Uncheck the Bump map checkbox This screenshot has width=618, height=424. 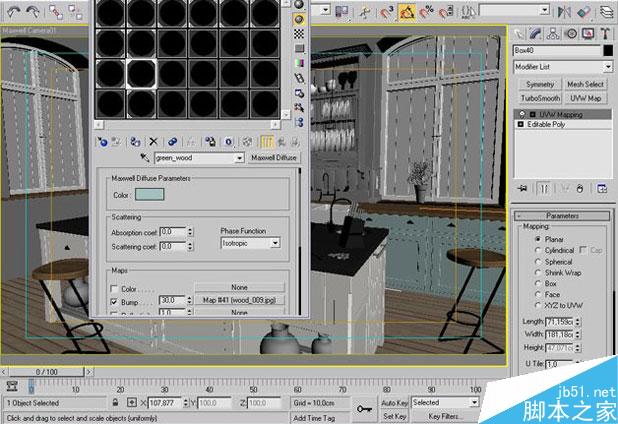point(114,302)
